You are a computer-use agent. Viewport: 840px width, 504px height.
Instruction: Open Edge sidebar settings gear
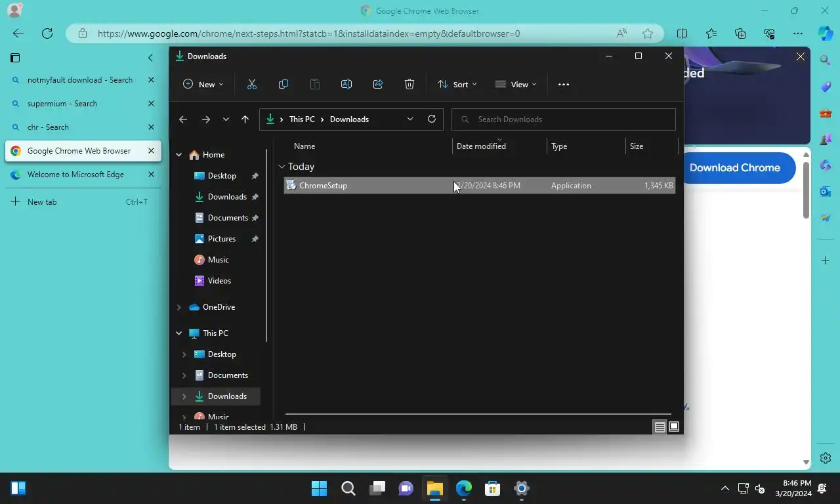click(x=826, y=458)
